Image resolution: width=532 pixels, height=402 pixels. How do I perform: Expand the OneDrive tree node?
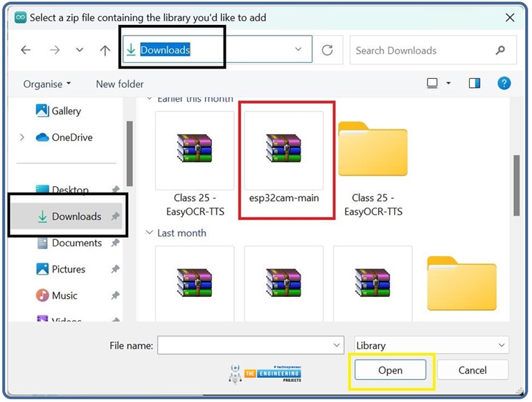(x=22, y=138)
